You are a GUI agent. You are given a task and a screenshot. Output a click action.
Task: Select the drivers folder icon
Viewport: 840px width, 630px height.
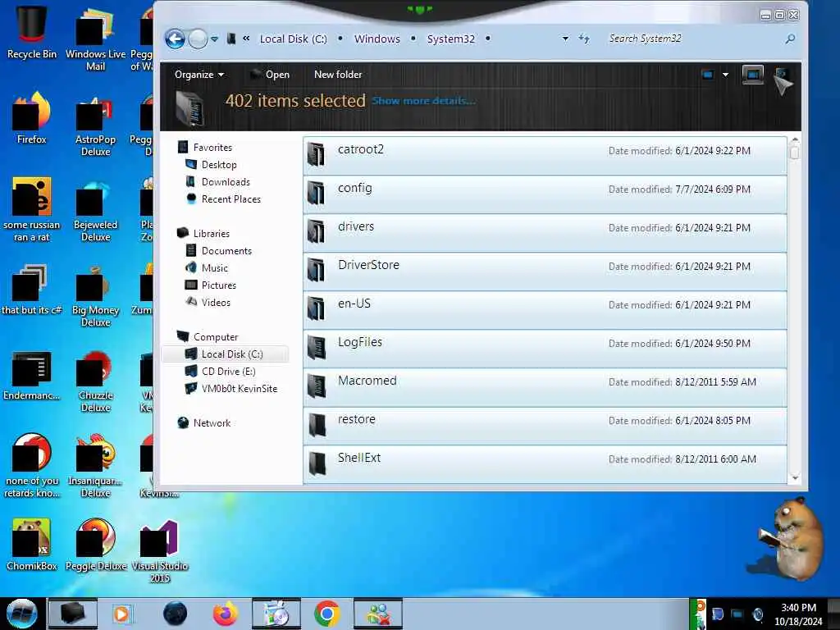pyautogui.click(x=317, y=232)
